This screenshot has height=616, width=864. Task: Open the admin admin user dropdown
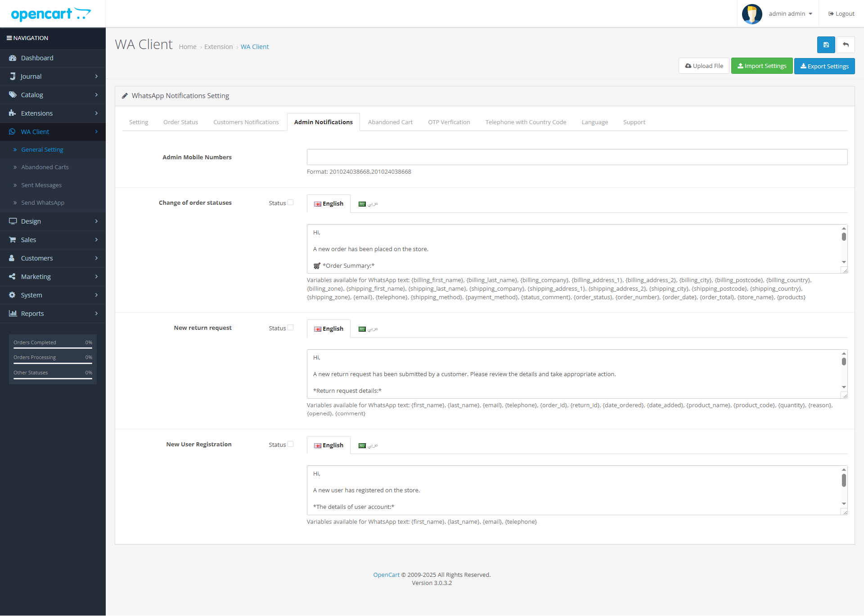791,14
